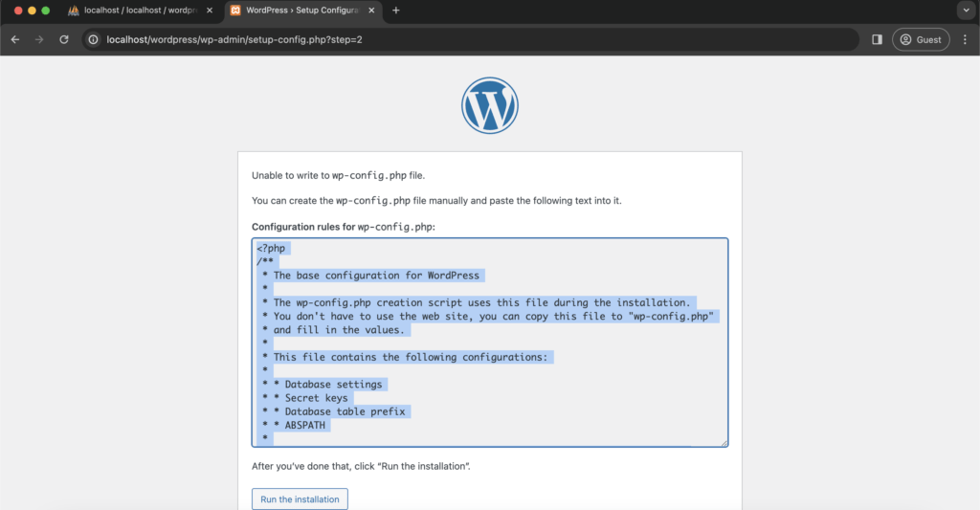Viewport: 980px width, 510px height.
Task: Click "Configuration rules for wp-config.php:" label
Action: pyautogui.click(x=344, y=227)
